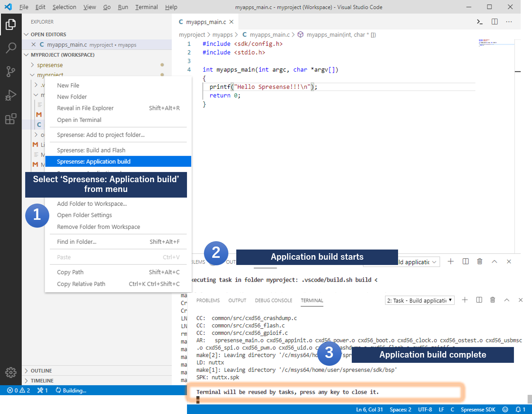The height and width of the screenshot is (414, 532).
Task: Choose 'Spresense: Build and Flash' from menu
Action: pyautogui.click(x=91, y=150)
